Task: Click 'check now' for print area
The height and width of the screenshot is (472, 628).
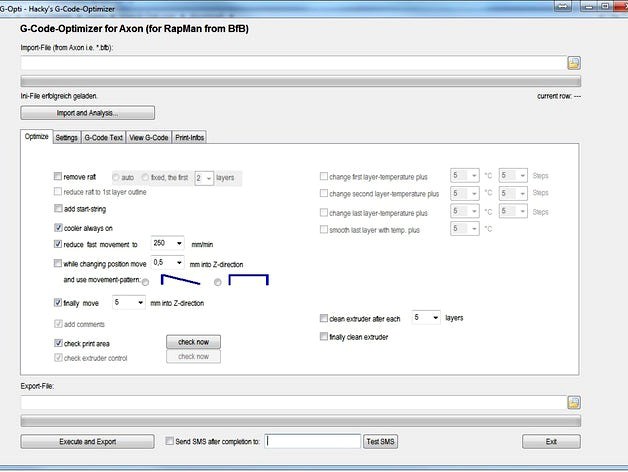Action: [193, 342]
